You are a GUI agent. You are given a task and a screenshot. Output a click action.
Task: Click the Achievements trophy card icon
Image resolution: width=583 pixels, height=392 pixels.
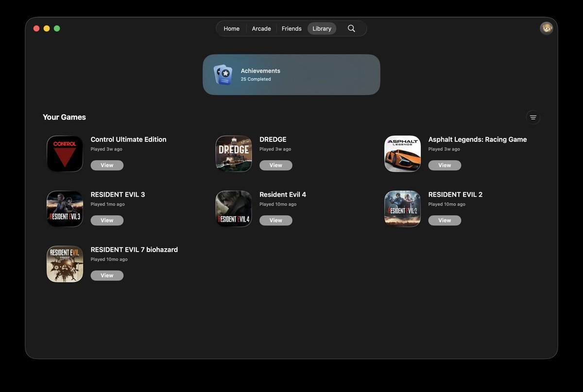(x=223, y=75)
